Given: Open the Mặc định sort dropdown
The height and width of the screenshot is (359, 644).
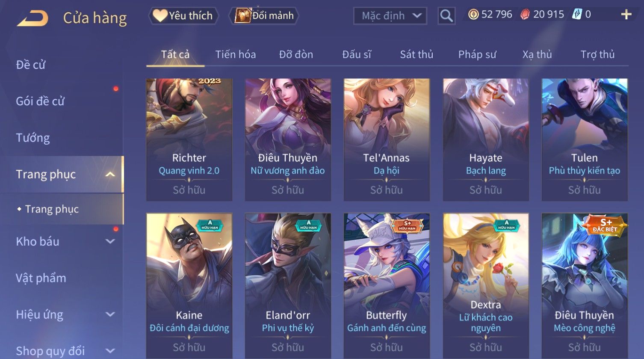Looking at the screenshot, I should click(390, 16).
